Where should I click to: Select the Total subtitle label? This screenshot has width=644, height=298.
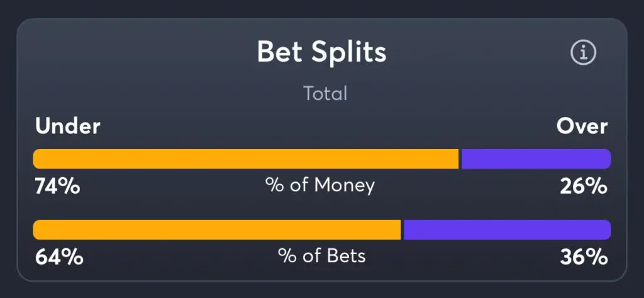pyautogui.click(x=325, y=94)
